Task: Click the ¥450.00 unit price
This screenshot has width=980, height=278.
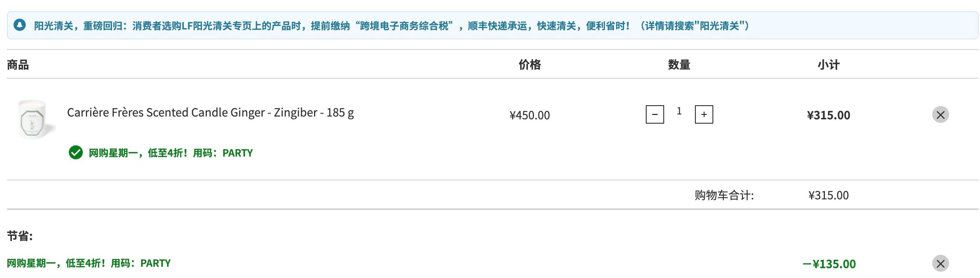Action: tap(530, 115)
